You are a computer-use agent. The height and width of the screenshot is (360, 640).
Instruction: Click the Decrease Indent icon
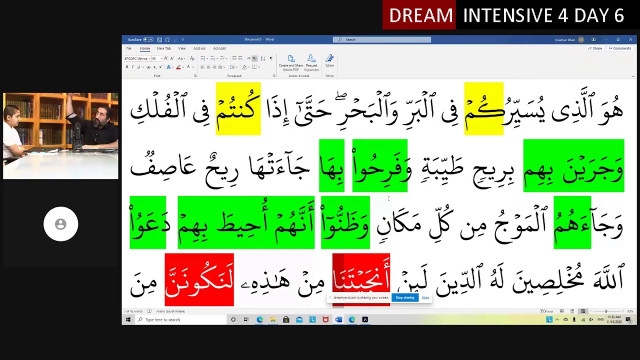point(234,58)
